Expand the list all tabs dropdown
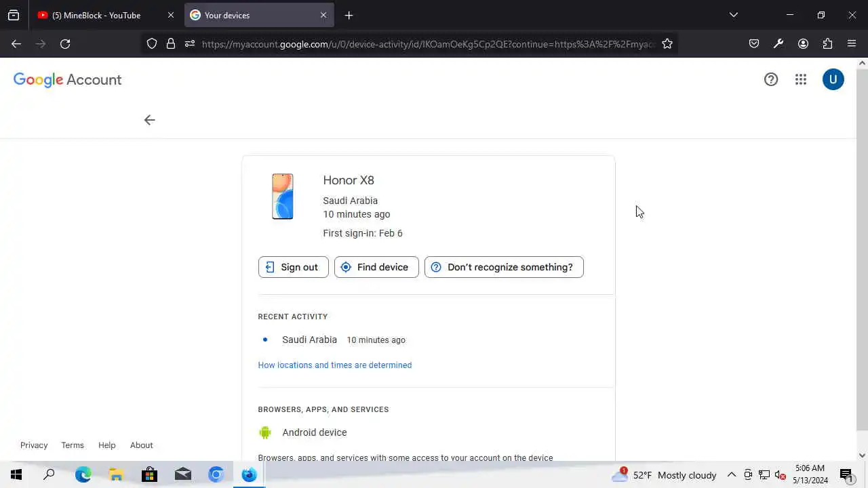The image size is (868, 488). tap(733, 15)
